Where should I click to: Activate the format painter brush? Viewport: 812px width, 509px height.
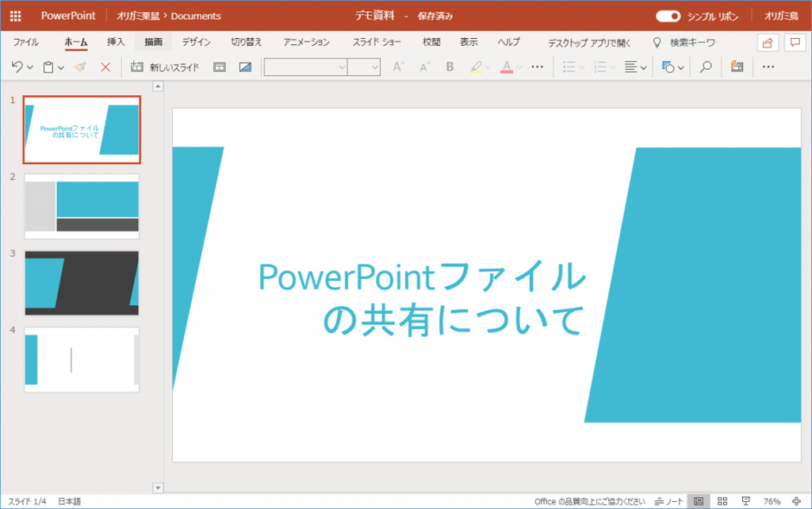coord(80,67)
